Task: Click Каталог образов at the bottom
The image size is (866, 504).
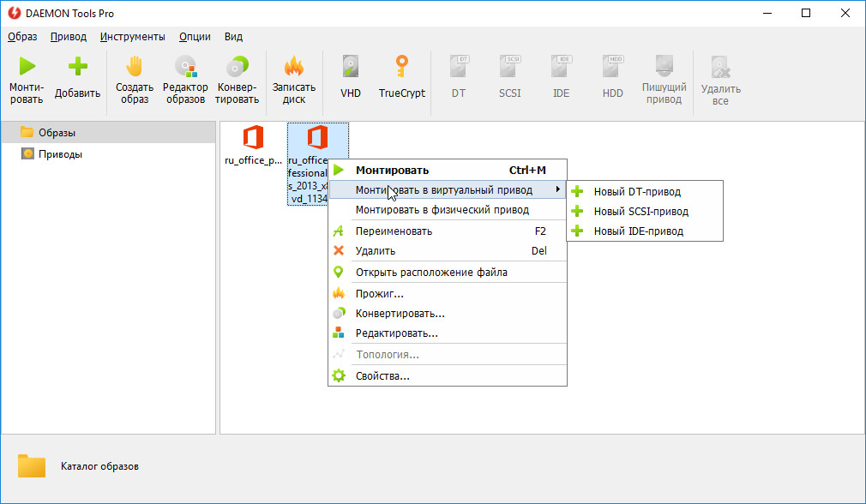Action: click(99, 466)
